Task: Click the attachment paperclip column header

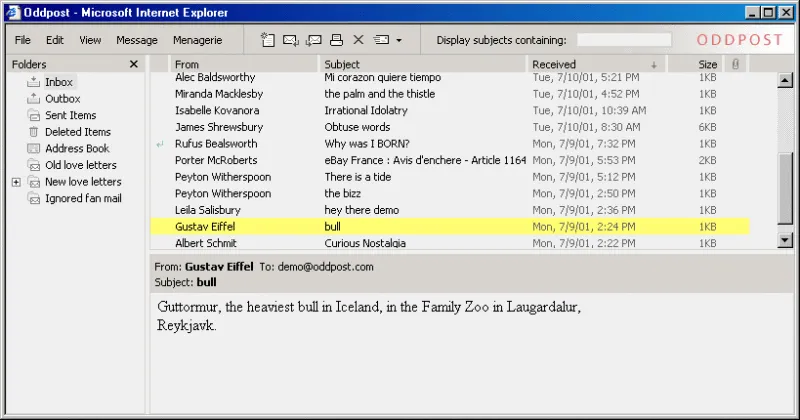Action: [735, 64]
